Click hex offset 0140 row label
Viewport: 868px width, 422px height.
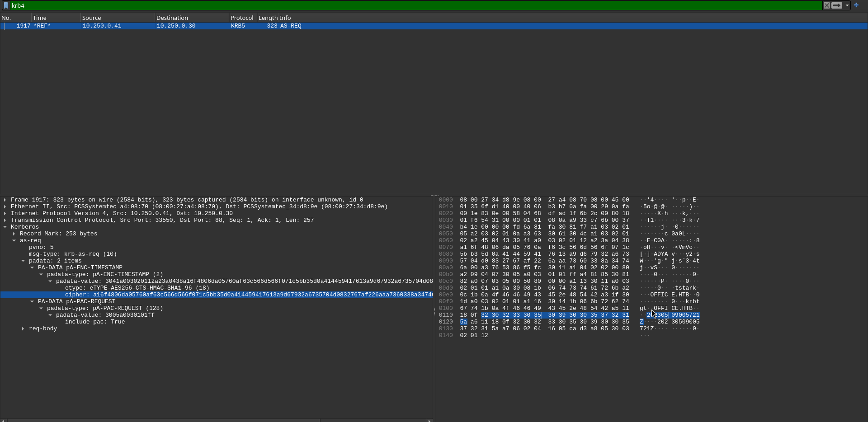tap(446, 335)
